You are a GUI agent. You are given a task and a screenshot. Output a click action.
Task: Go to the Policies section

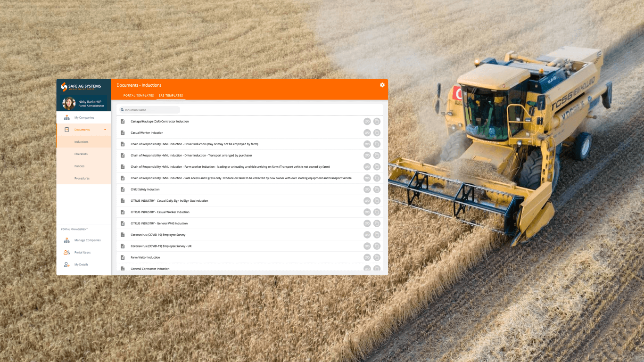(80, 166)
